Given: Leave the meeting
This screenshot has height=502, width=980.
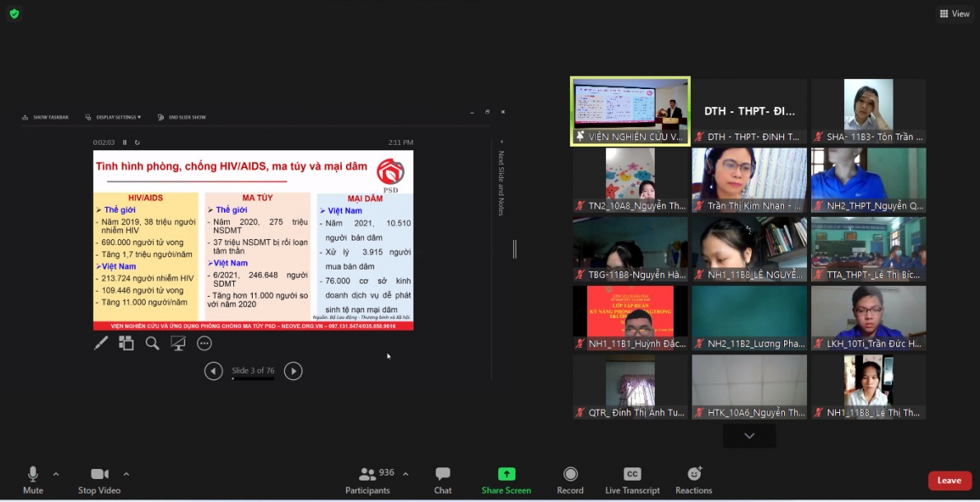Looking at the screenshot, I should [x=949, y=481].
